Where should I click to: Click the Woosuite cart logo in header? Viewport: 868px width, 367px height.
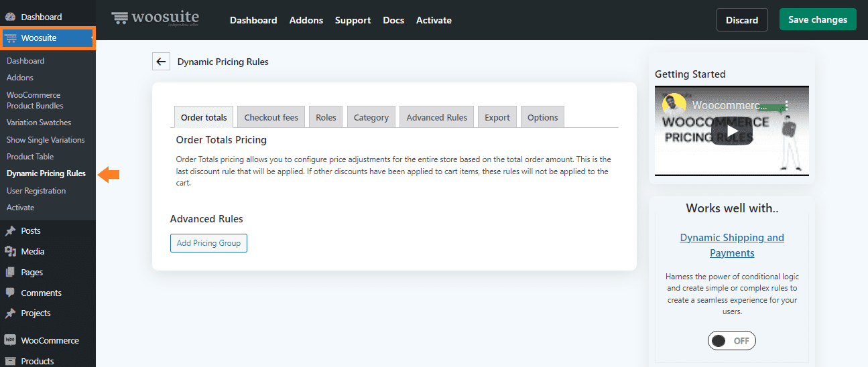[120, 19]
